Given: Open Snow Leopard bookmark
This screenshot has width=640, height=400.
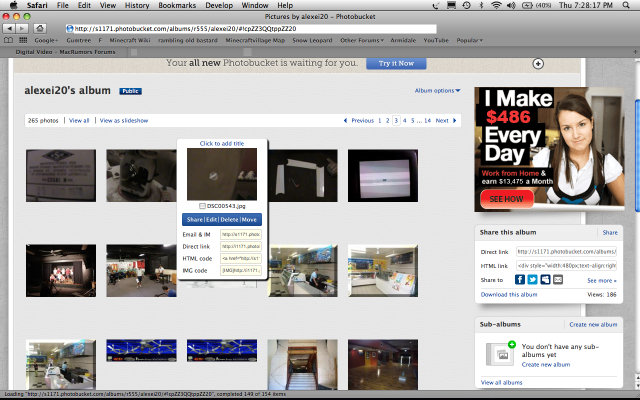Looking at the screenshot, I should coord(312,40).
